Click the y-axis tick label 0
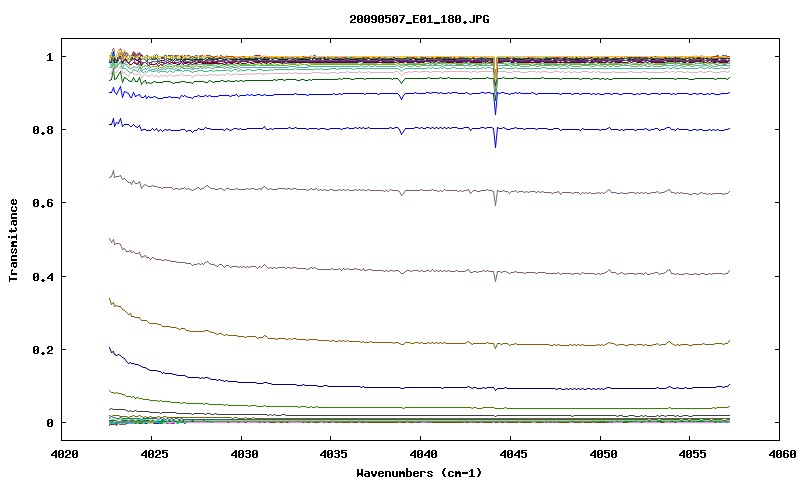800x480 pixels. pos(49,423)
